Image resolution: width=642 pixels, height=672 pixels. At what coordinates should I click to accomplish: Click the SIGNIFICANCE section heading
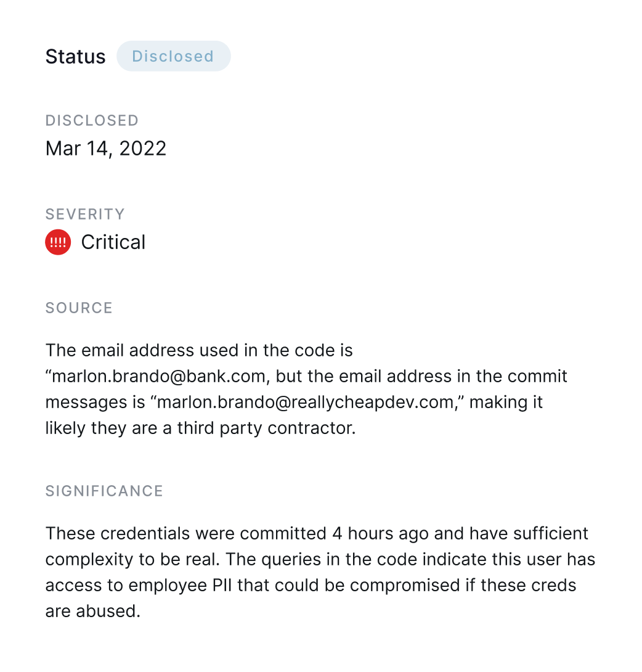(x=105, y=491)
